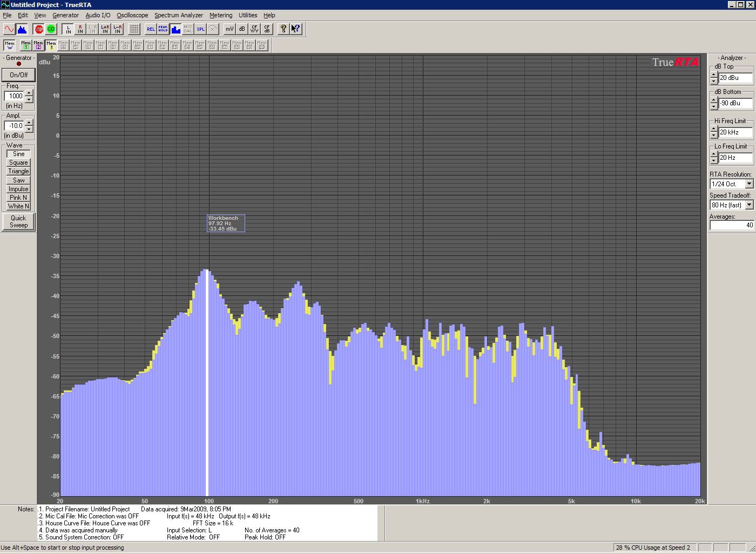The image size is (756, 554).
Task: Click the Ampl. value field
Action: coord(15,126)
